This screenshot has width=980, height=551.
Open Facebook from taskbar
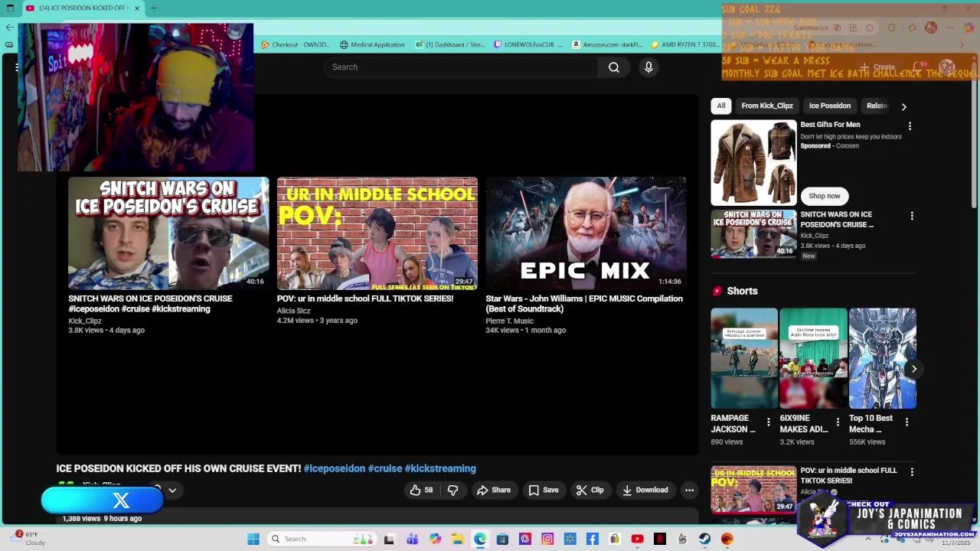[593, 539]
